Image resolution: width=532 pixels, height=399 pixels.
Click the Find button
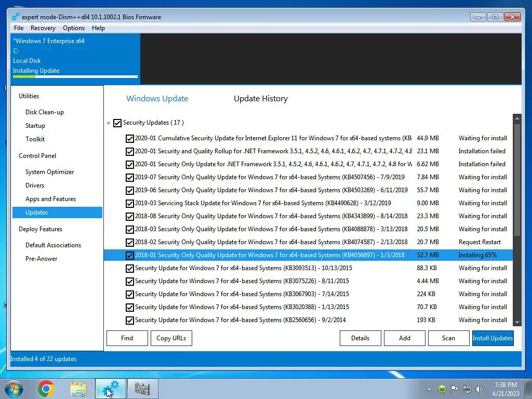point(127,338)
